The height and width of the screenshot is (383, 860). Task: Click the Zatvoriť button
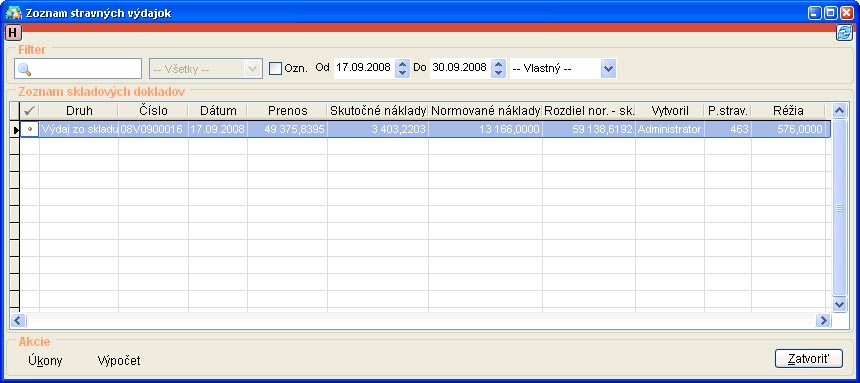point(808,358)
